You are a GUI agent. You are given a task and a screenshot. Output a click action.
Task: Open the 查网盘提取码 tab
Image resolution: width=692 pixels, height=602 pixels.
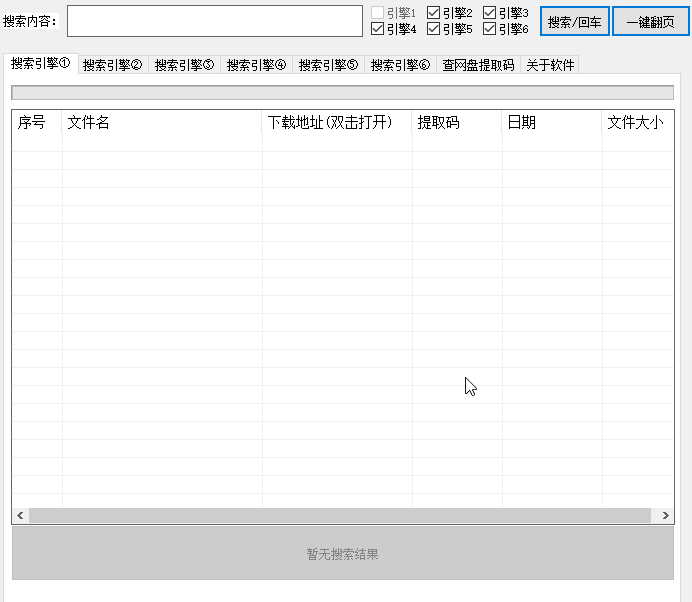click(478, 65)
